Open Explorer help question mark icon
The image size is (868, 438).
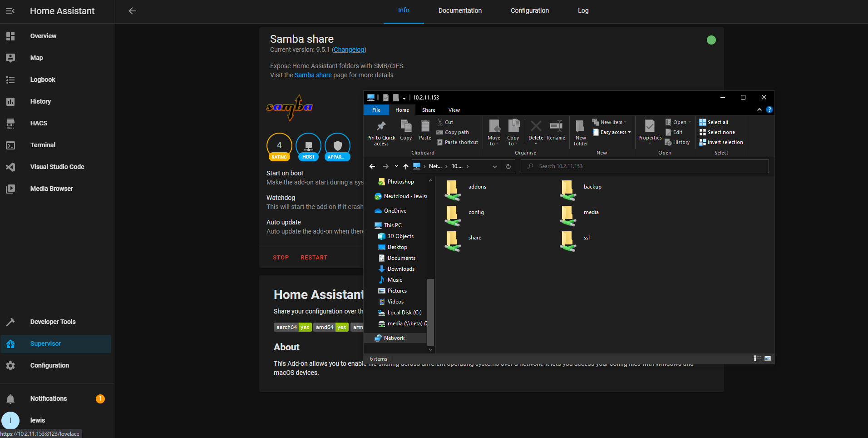click(x=769, y=109)
